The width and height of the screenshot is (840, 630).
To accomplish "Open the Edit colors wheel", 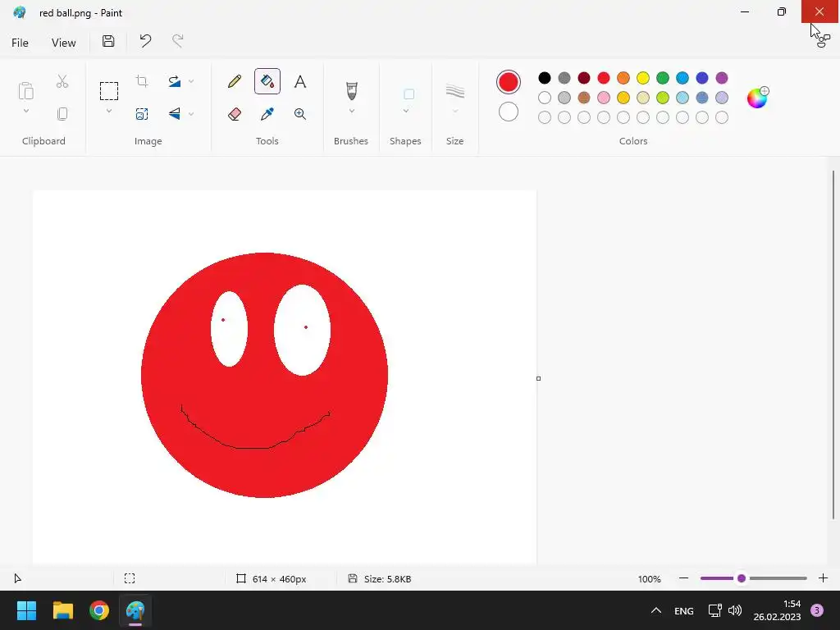I will coord(756,98).
